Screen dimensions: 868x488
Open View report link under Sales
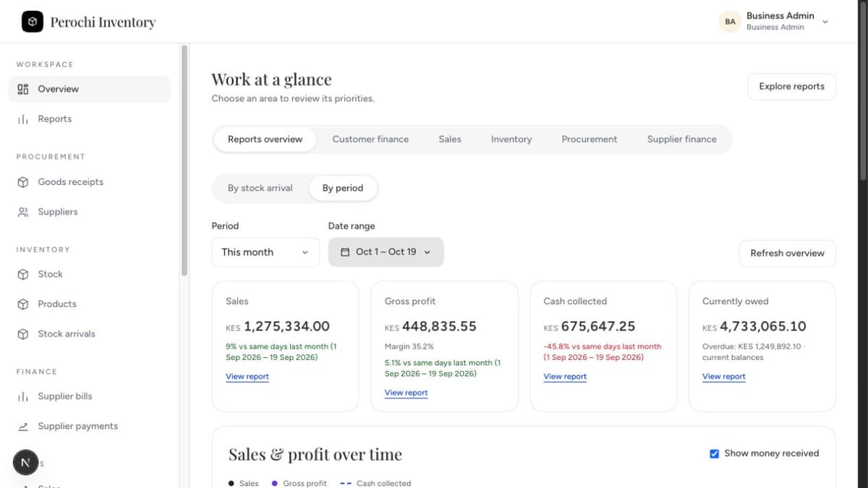click(247, 377)
